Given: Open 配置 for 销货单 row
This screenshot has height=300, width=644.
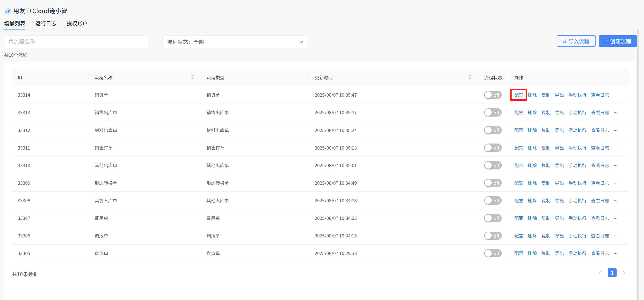Looking at the screenshot, I should (518, 95).
